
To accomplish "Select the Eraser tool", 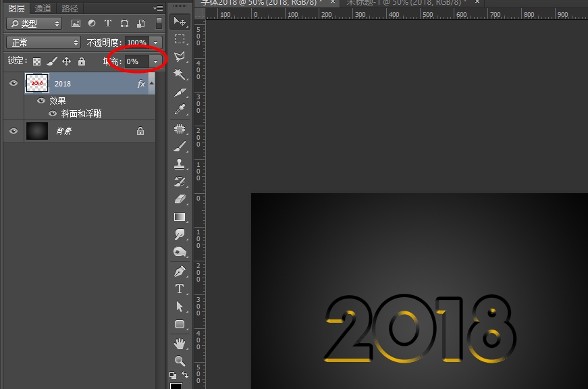I will click(180, 199).
